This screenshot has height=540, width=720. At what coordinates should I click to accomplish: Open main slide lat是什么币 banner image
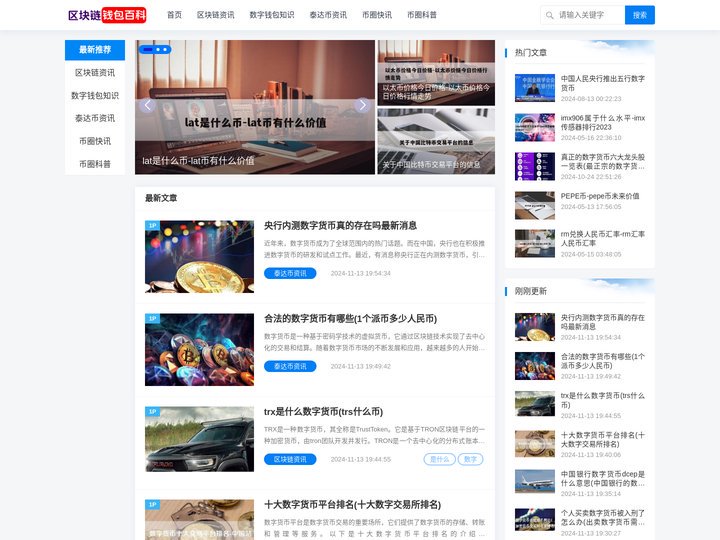(255, 107)
